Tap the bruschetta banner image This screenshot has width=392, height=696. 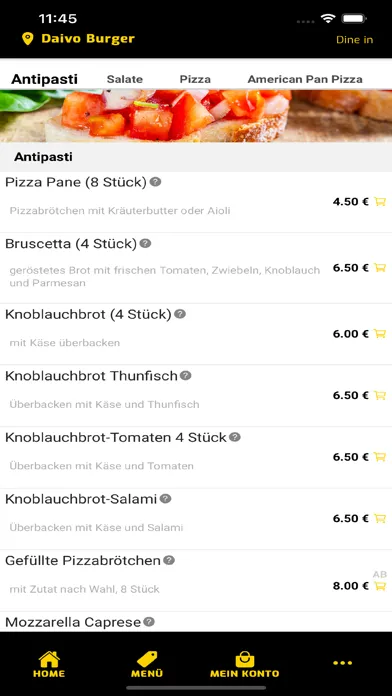click(196, 116)
